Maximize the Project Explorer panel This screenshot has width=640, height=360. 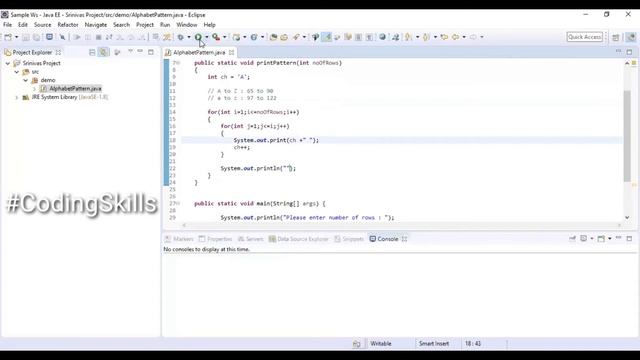(x=151, y=52)
